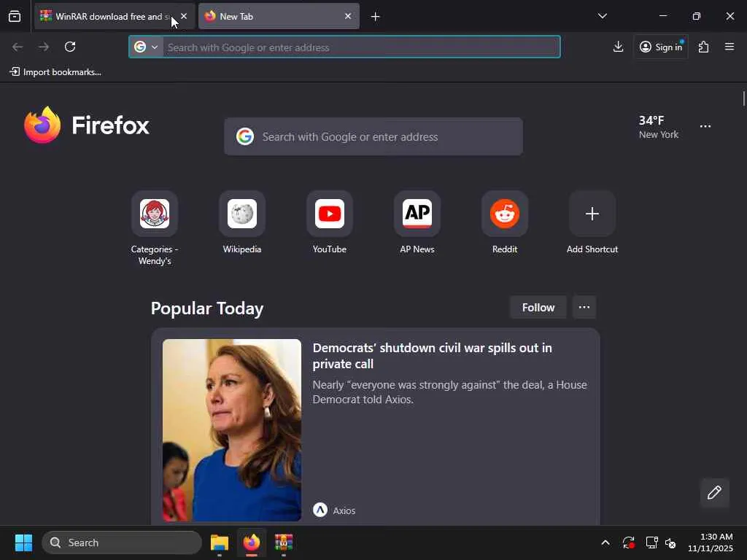Close the New Tab tab
The width and height of the screenshot is (747, 560).
pyautogui.click(x=348, y=16)
